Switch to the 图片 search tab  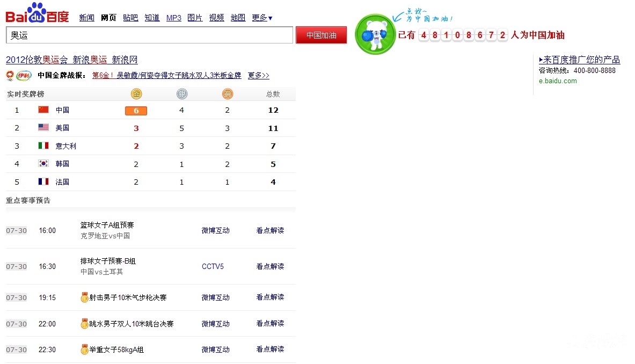click(x=195, y=18)
